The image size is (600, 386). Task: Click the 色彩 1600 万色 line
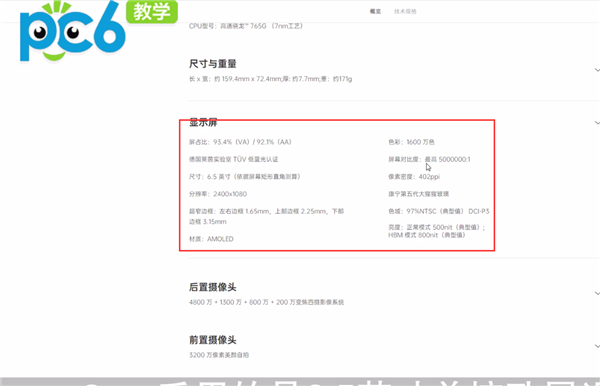click(411, 142)
